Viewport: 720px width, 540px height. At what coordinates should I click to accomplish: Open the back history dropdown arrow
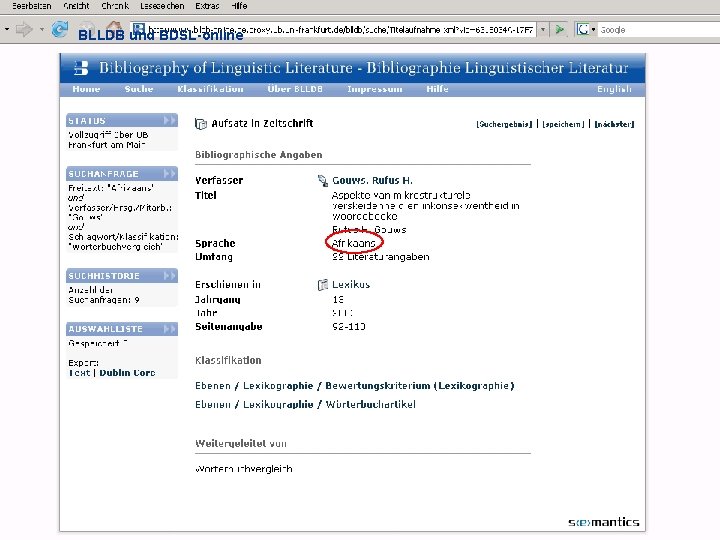(7, 29)
